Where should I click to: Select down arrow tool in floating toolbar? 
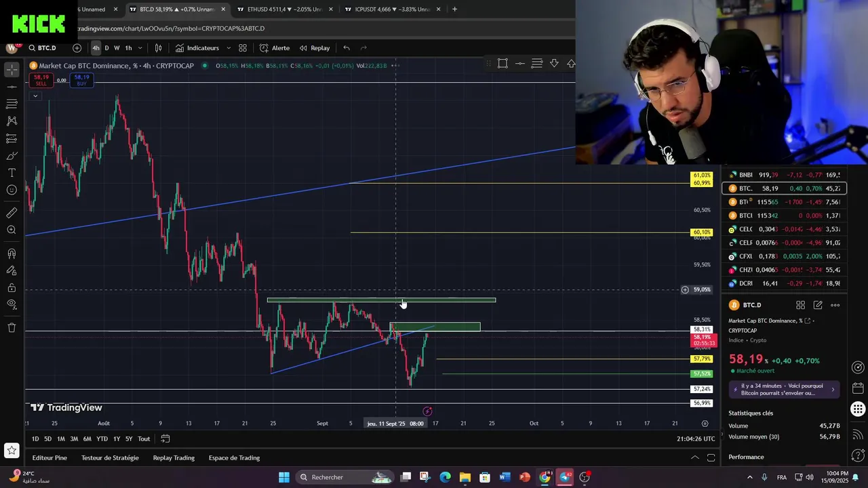(554, 63)
